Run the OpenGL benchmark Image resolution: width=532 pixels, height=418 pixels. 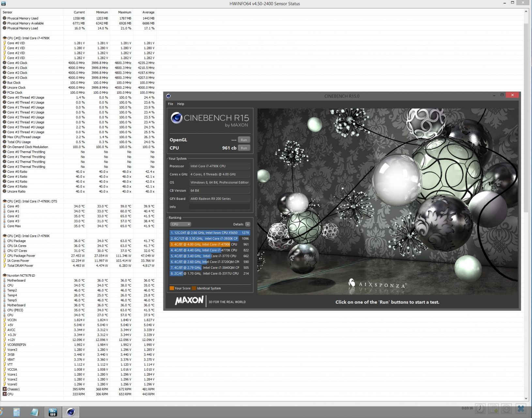(x=244, y=140)
